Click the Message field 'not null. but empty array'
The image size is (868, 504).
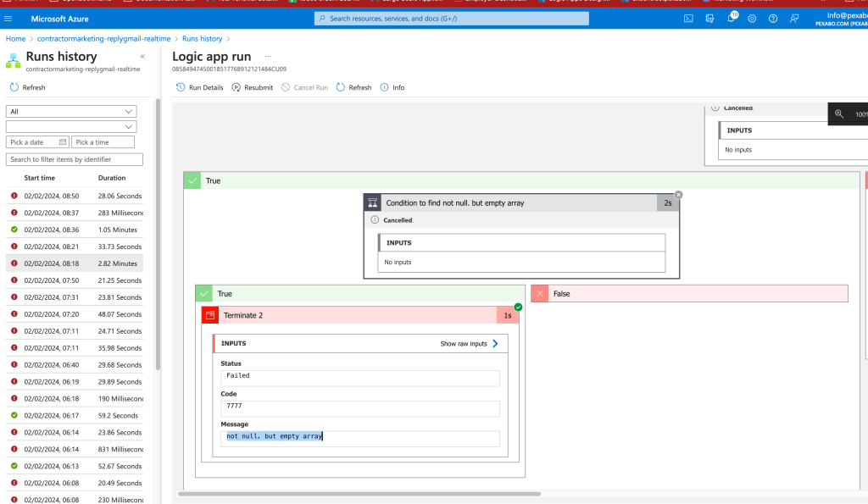pyautogui.click(x=360, y=439)
